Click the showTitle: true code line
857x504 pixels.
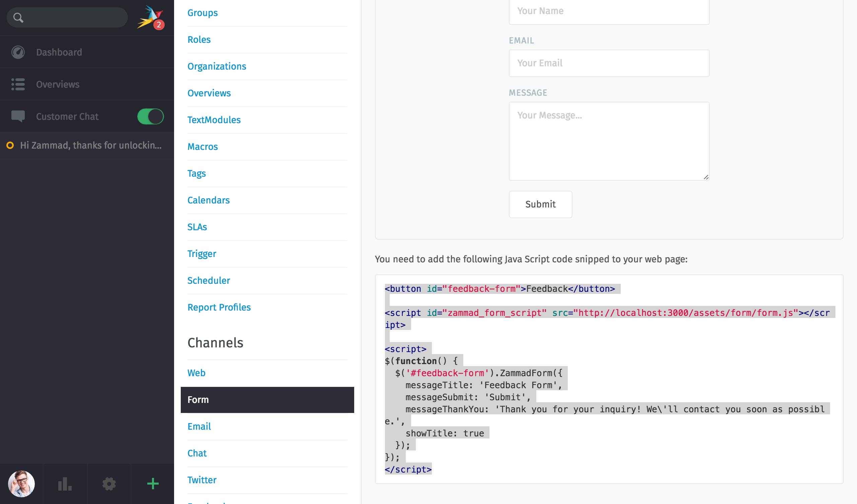point(445,433)
